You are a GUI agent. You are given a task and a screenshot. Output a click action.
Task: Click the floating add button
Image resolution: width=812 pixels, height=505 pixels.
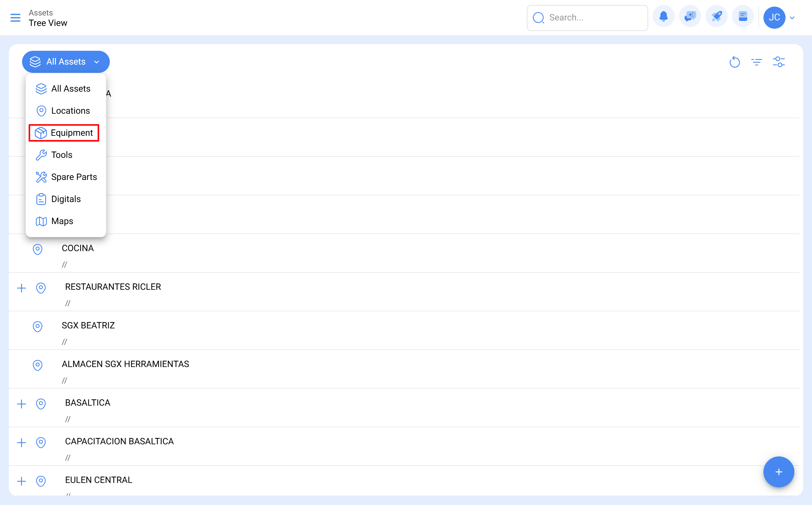pyautogui.click(x=779, y=472)
